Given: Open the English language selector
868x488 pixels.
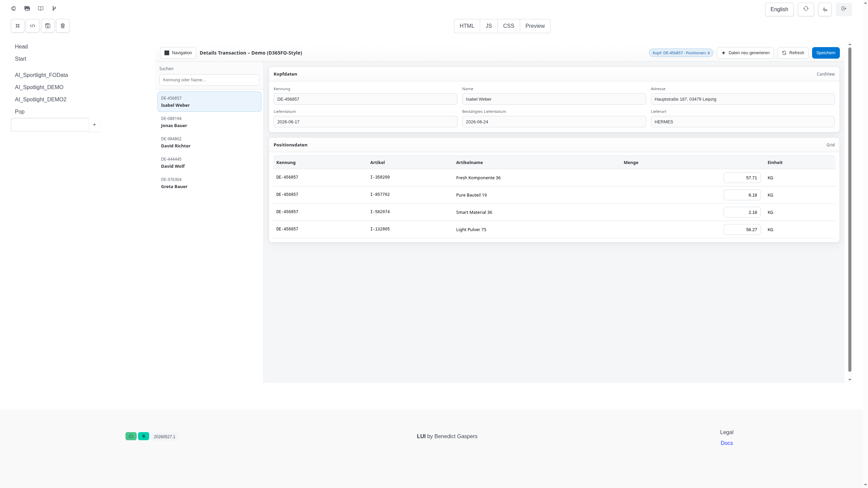Looking at the screenshot, I should click(779, 9).
